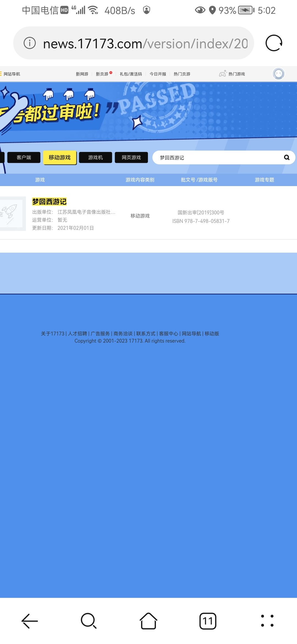This screenshot has height=644, width=297.
Task: Open the 关于17173 footer link
Action: (x=53, y=334)
